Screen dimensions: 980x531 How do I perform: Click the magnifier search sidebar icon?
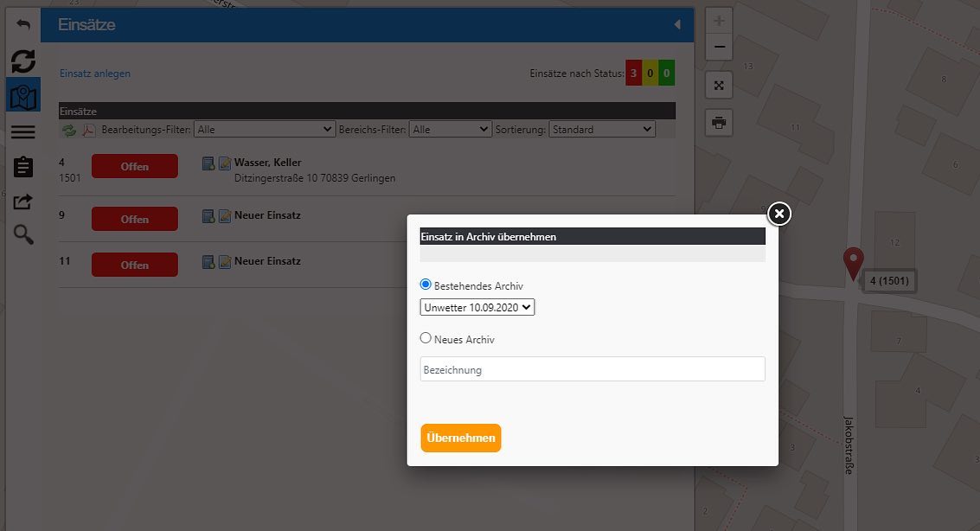(x=23, y=234)
